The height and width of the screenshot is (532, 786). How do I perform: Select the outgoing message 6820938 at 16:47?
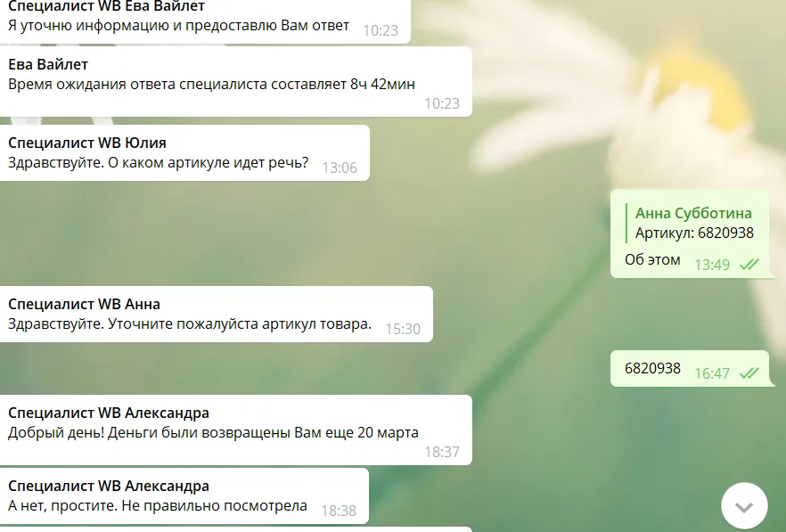pyautogui.click(x=690, y=369)
